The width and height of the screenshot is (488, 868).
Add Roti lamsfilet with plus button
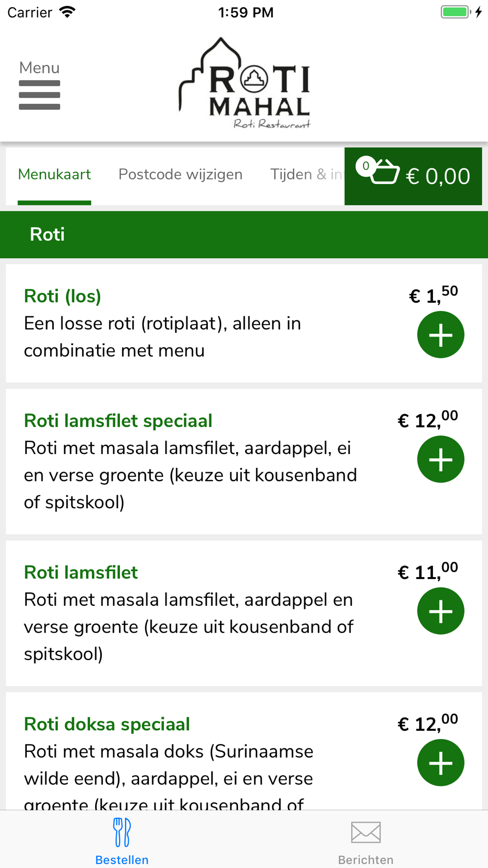[441, 611]
